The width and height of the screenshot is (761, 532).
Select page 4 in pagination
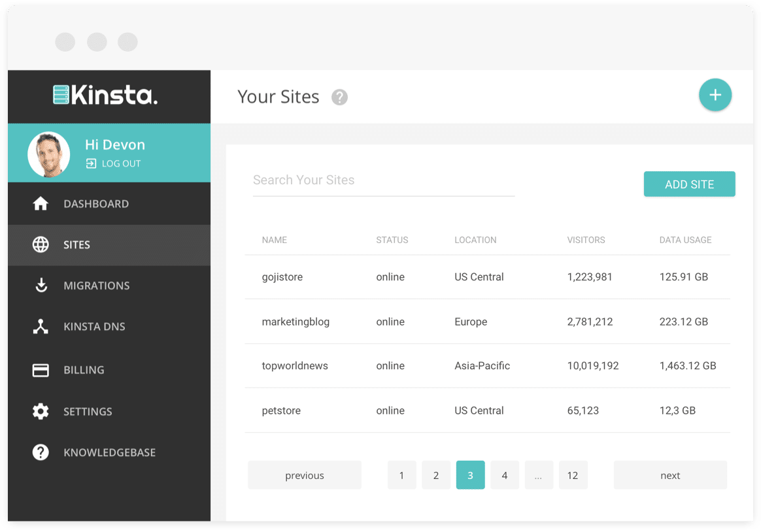click(x=505, y=475)
